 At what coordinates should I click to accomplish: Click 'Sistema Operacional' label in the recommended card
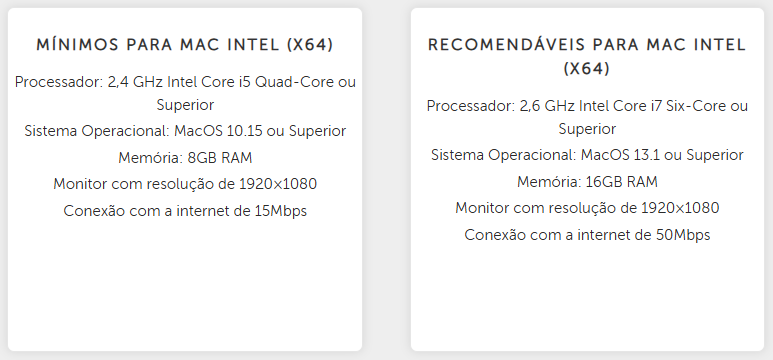pos(503,155)
